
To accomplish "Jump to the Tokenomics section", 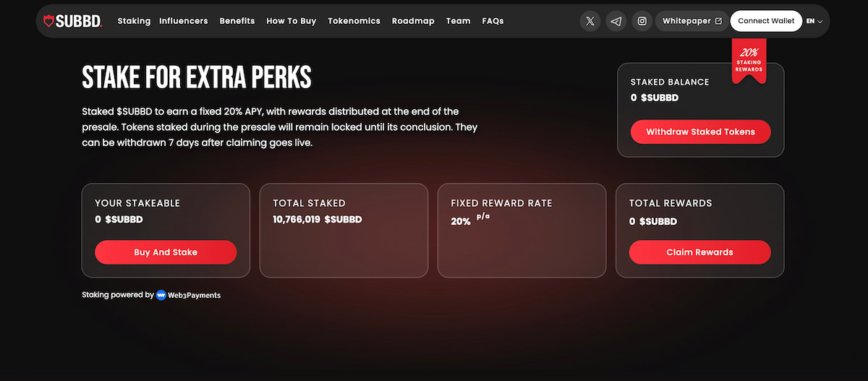I will click(354, 21).
